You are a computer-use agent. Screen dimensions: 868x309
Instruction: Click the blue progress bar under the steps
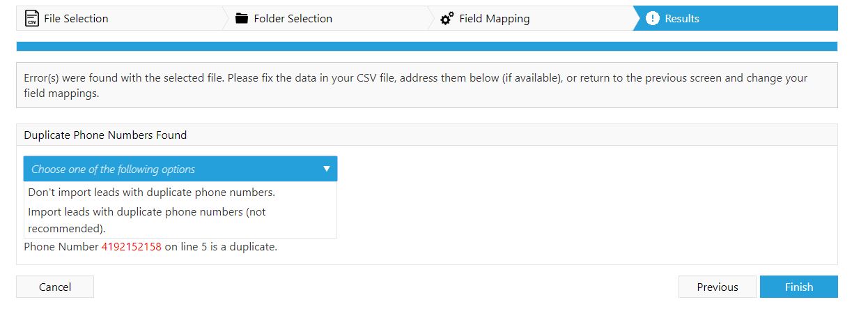(426, 46)
